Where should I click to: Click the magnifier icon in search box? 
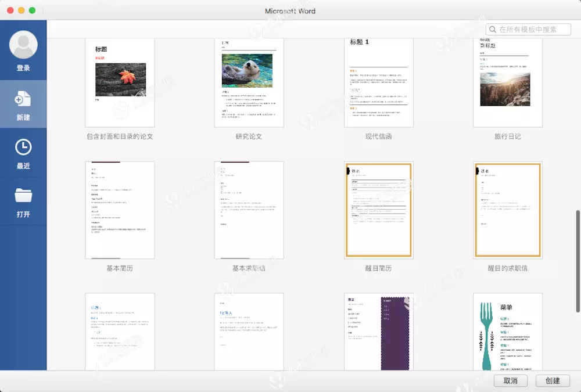click(x=493, y=29)
